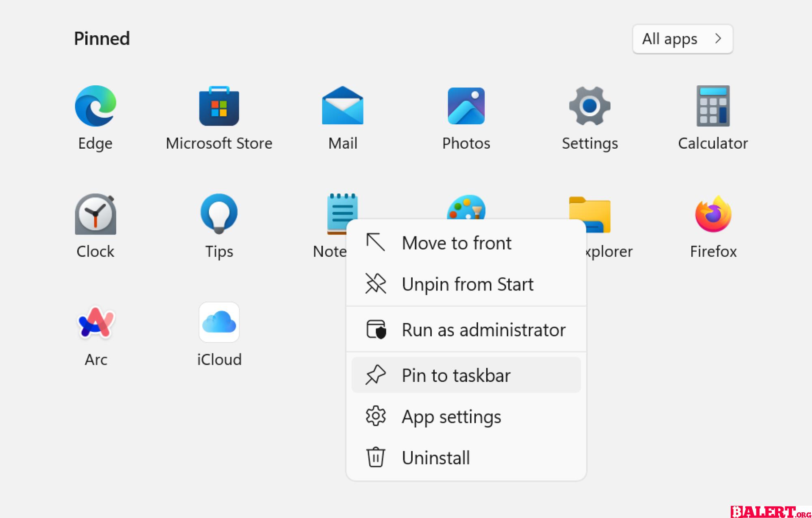Choose Unpin from Start
The image size is (812, 518).
(466, 284)
